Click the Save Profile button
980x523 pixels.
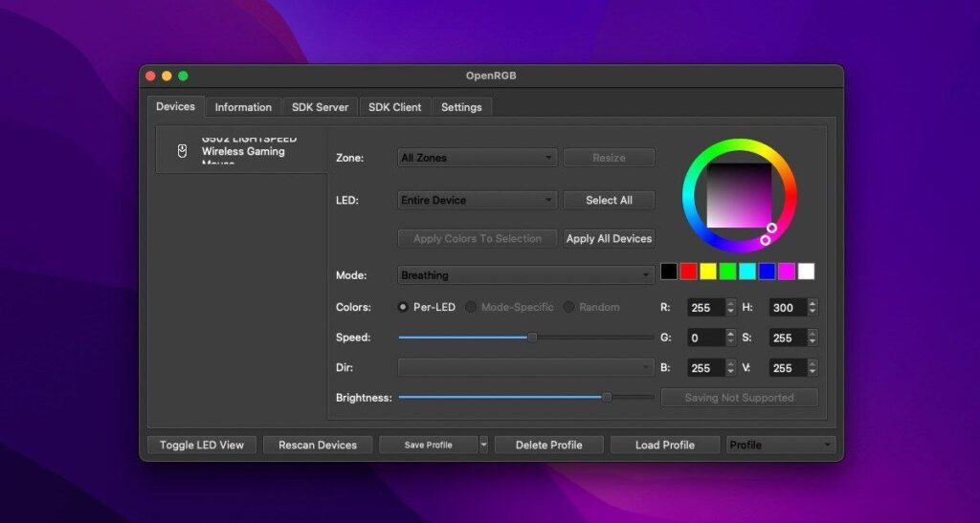click(x=428, y=445)
